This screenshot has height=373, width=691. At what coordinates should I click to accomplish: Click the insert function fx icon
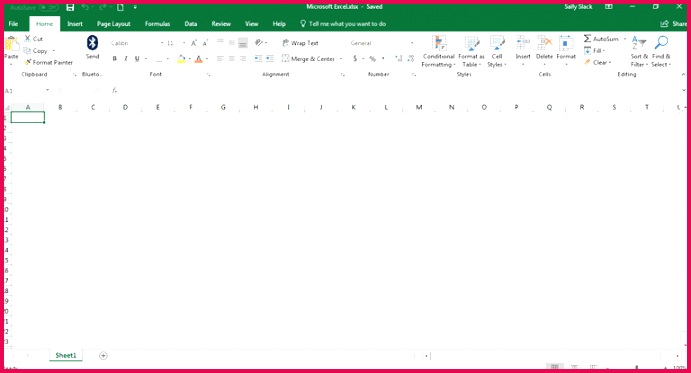pos(115,90)
